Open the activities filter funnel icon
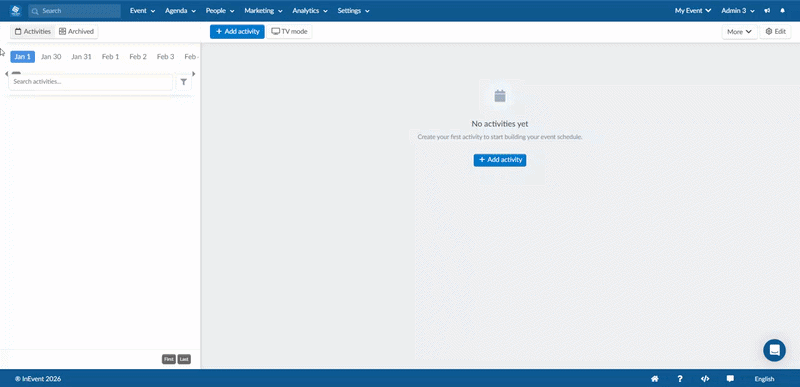Screen dimensions: 800x387 point(184,82)
